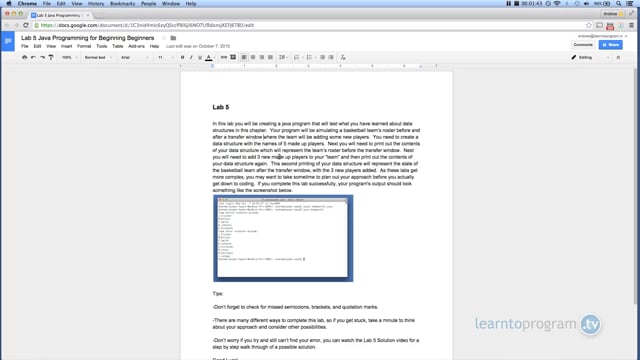640x360 pixels.
Task: Open the Docs File menu
Action: coord(25,46)
